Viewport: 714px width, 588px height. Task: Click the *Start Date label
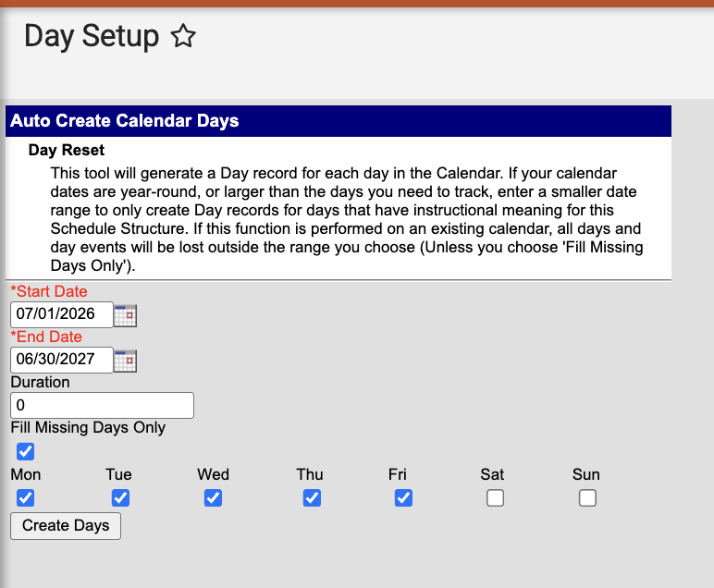coord(49,291)
